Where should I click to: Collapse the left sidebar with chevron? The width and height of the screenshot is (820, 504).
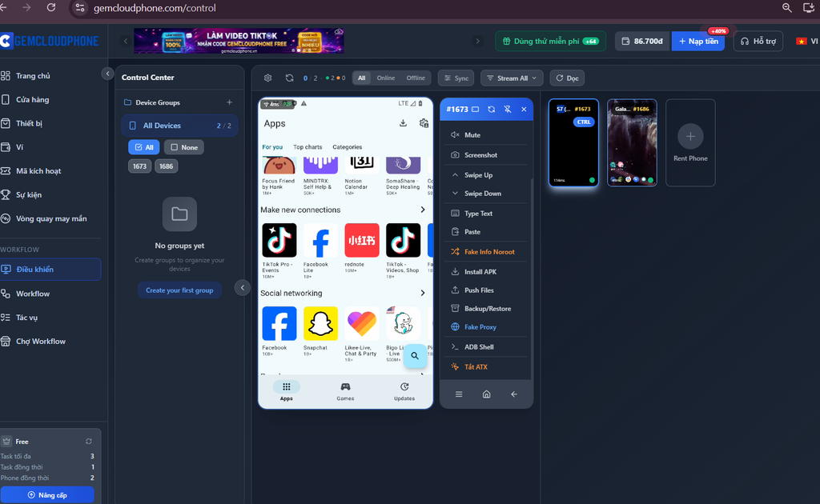[108, 74]
